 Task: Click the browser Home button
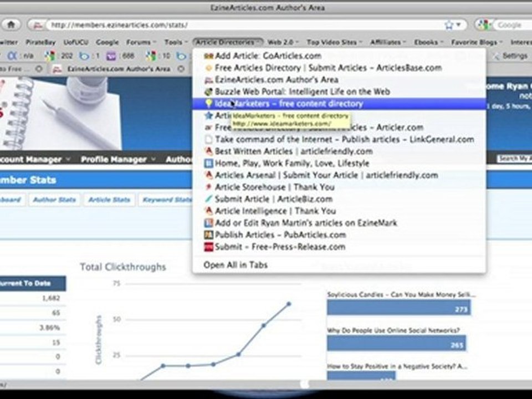(x=11, y=25)
